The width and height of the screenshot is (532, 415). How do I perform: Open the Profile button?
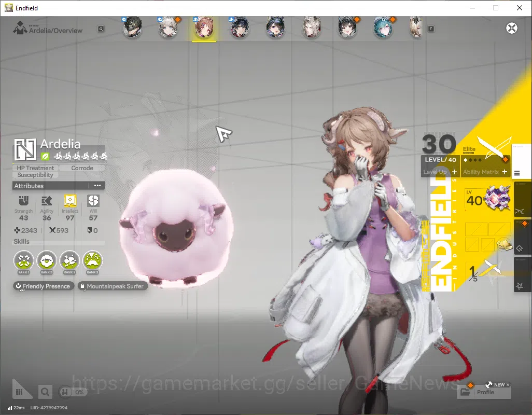click(484, 392)
